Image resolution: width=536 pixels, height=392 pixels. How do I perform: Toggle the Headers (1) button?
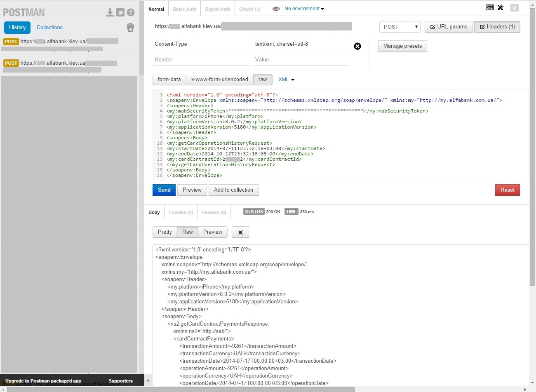(x=497, y=27)
